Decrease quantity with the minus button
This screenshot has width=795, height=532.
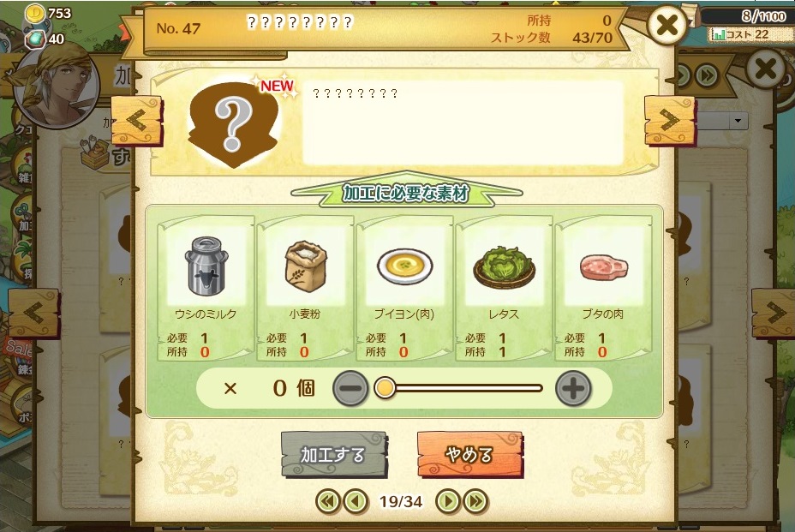[x=350, y=388]
